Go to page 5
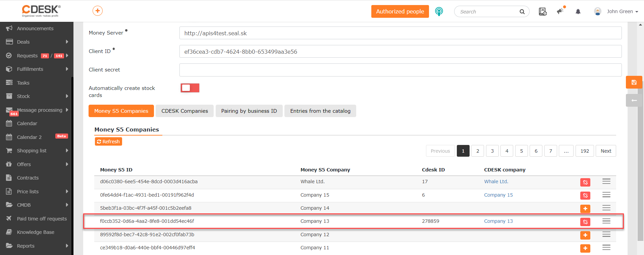 (x=522, y=151)
